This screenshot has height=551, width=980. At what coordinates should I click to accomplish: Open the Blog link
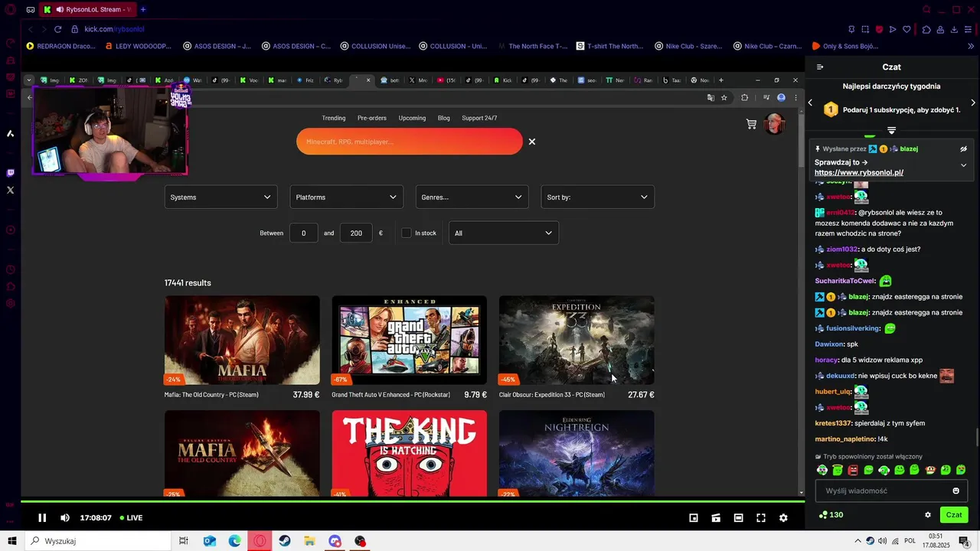[x=444, y=118]
